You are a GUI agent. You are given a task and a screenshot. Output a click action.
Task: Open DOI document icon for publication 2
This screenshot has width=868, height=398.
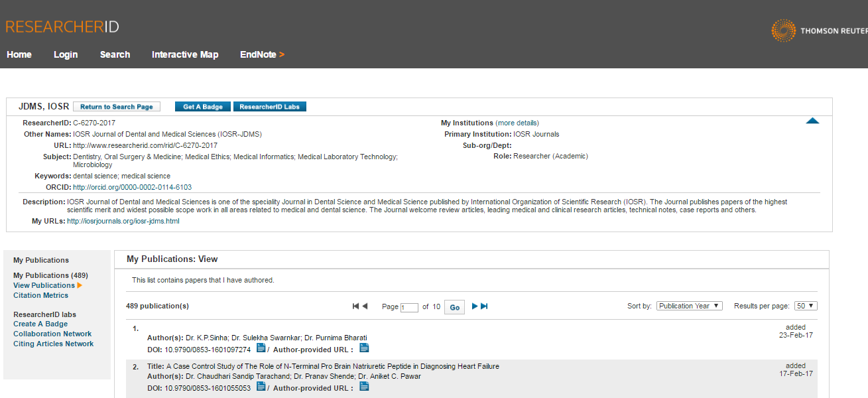pos(261,386)
